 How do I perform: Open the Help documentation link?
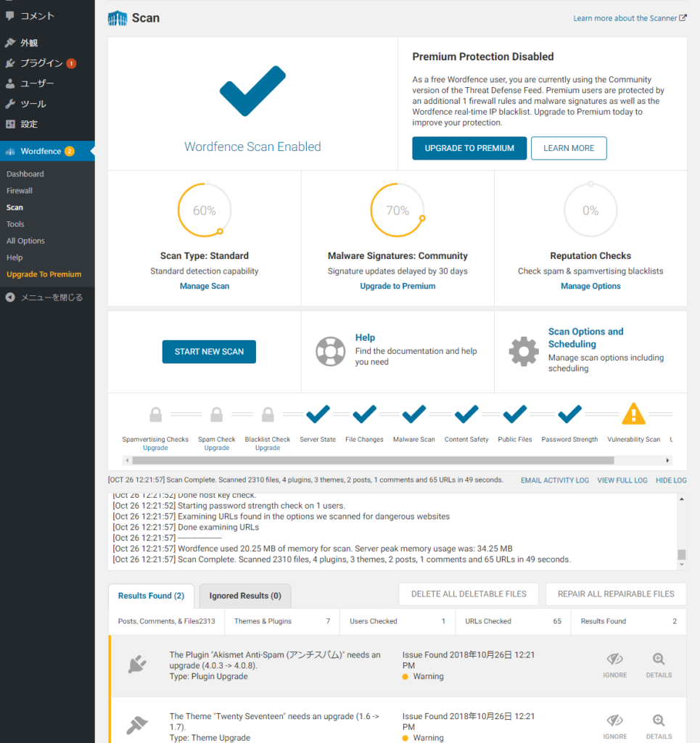365,337
